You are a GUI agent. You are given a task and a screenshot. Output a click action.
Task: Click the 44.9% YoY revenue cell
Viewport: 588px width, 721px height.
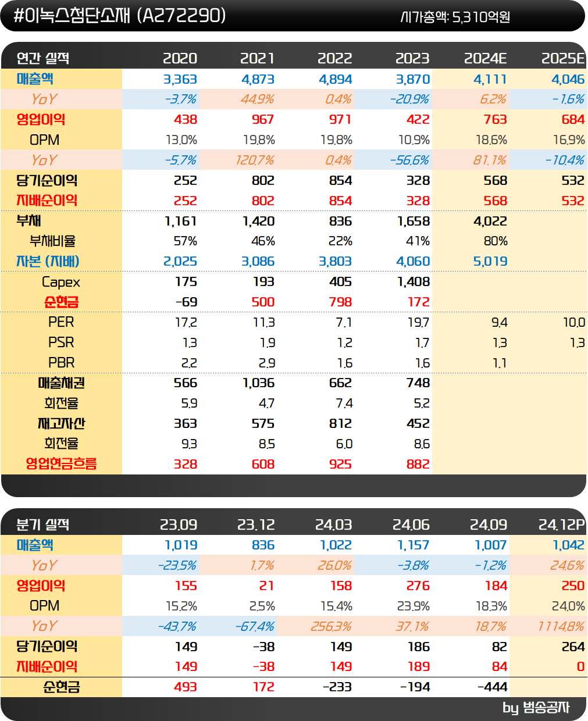258,99
